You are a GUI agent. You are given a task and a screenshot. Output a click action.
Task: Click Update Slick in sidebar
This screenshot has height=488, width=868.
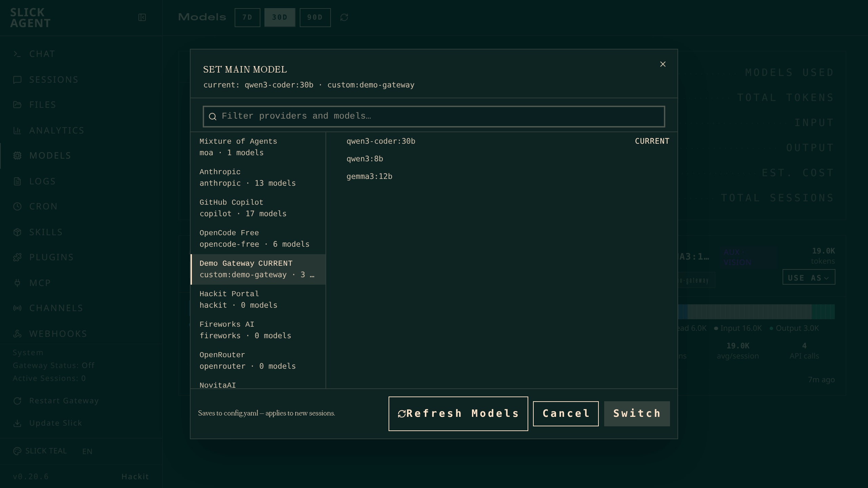click(x=81, y=423)
